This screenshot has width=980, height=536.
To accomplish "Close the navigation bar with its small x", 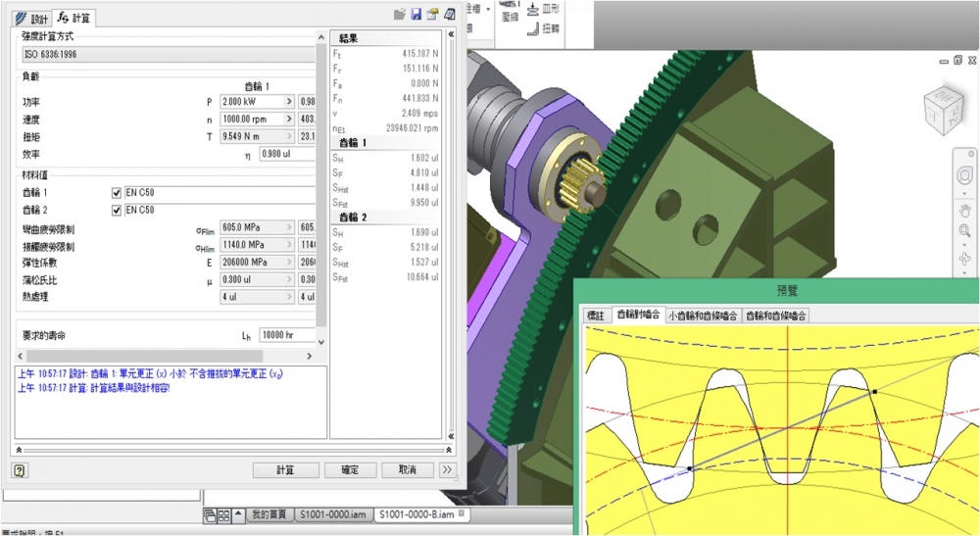I will (970, 154).
